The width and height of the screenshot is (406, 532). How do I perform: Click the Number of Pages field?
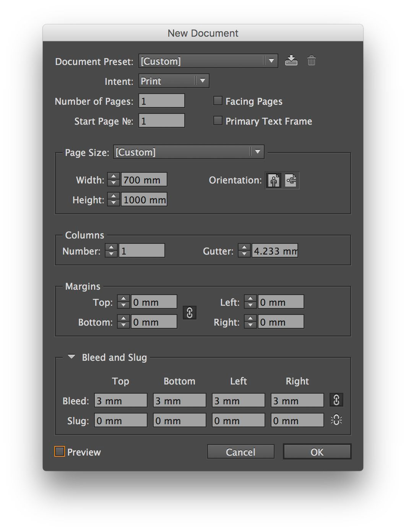(x=161, y=101)
